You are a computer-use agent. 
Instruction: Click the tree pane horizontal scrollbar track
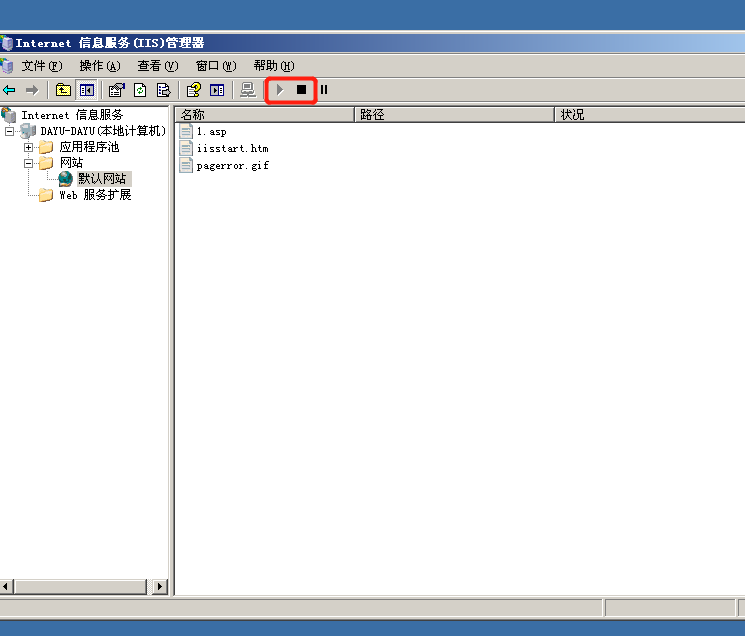(150, 587)
